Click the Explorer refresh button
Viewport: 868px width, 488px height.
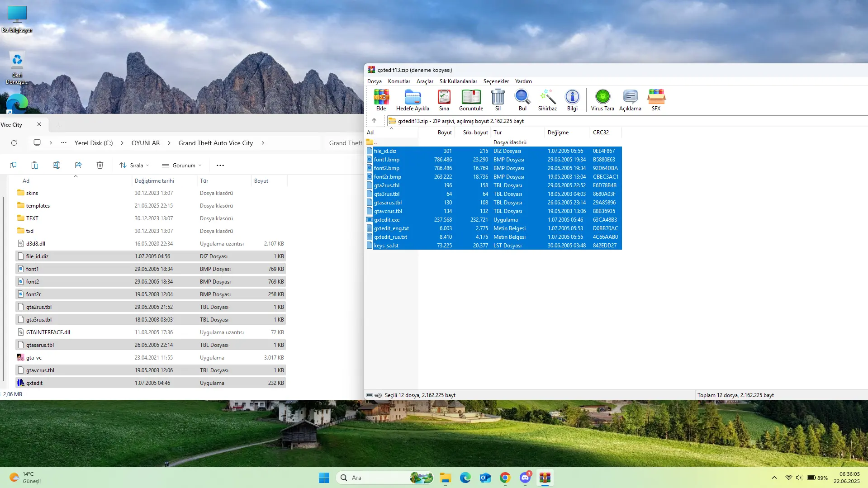pyautogui.click(x=14, y=143)
